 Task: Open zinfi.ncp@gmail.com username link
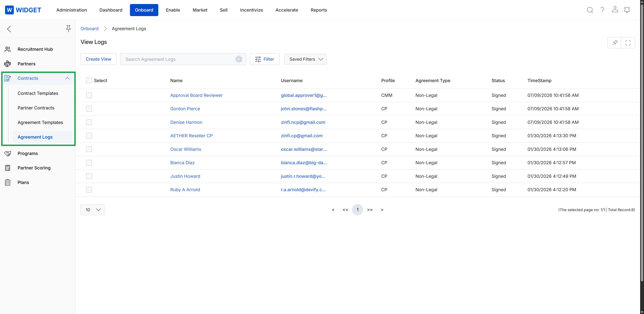click(x=303, y=122)
